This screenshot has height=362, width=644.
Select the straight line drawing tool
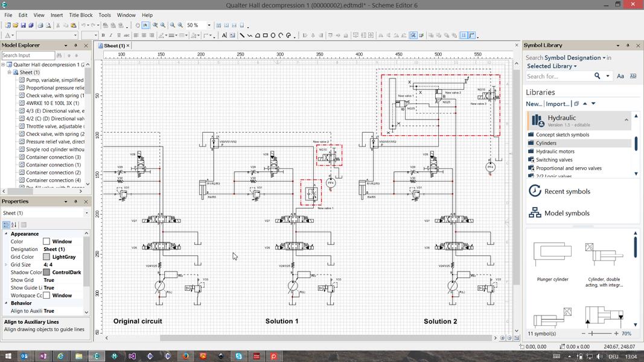coord(242,36)
